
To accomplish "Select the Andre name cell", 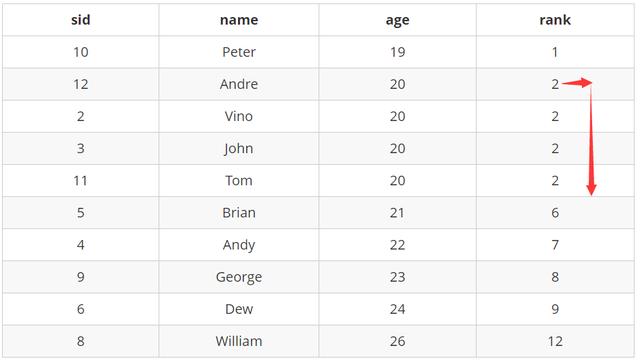I will coord(239,84).
